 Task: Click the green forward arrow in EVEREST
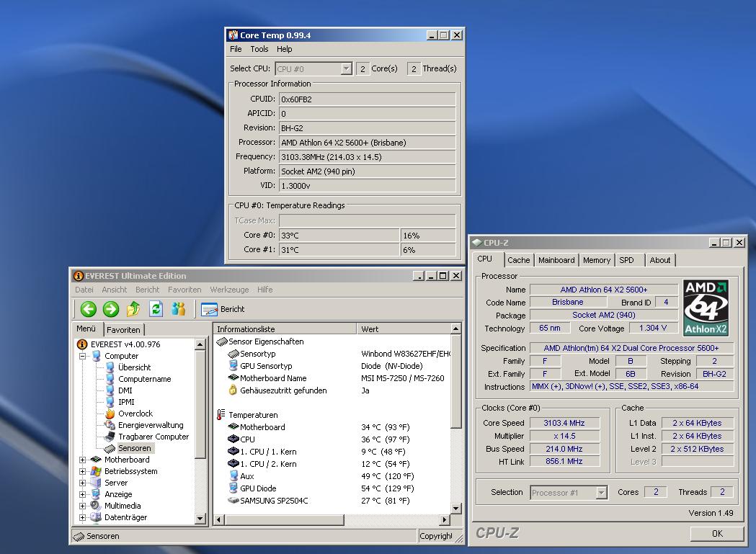tap(110, 309)
